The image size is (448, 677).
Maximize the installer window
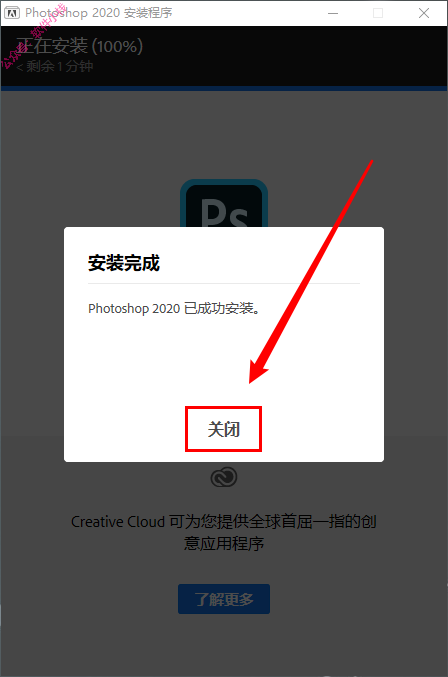tap(378, 13)
